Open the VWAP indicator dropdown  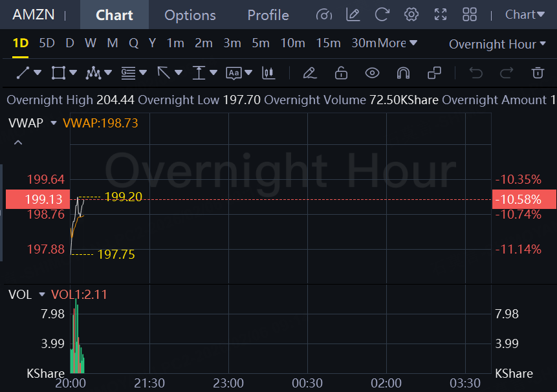pos(54,123)
